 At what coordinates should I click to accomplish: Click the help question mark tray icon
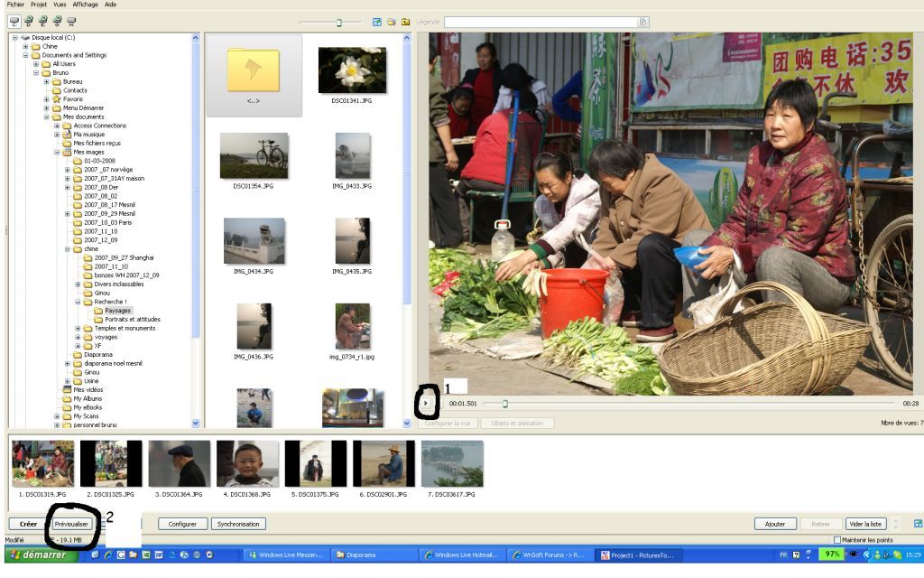click(796, 555)
